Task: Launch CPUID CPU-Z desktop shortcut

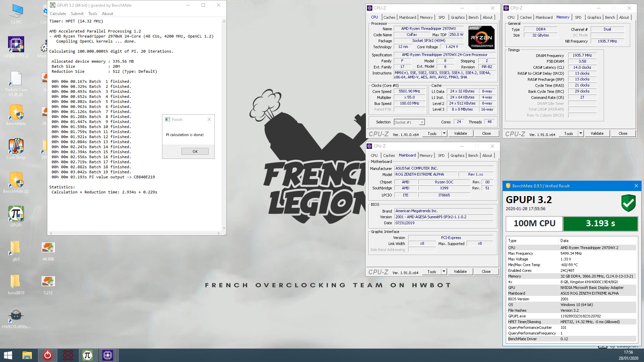Action: pyautogui.click(x=16, y=48)
